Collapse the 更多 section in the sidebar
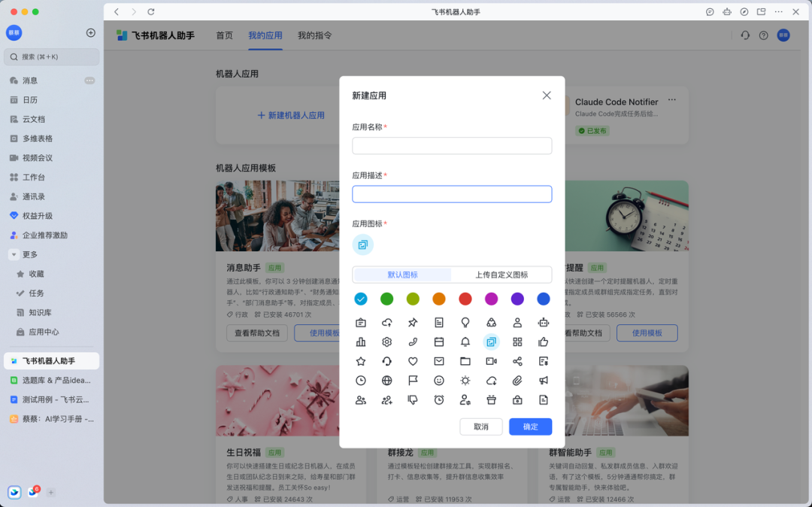 tap(14, 254)
